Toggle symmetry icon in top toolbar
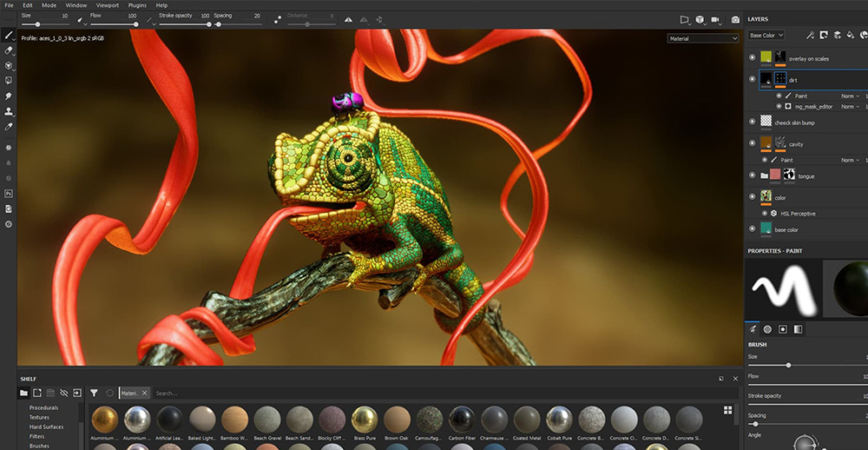 pyautogui.click(x=349, y=19)
